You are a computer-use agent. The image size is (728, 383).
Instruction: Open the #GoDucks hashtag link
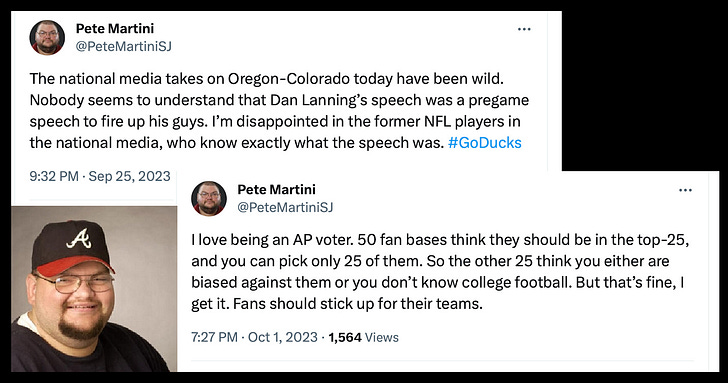coord(485,143)
